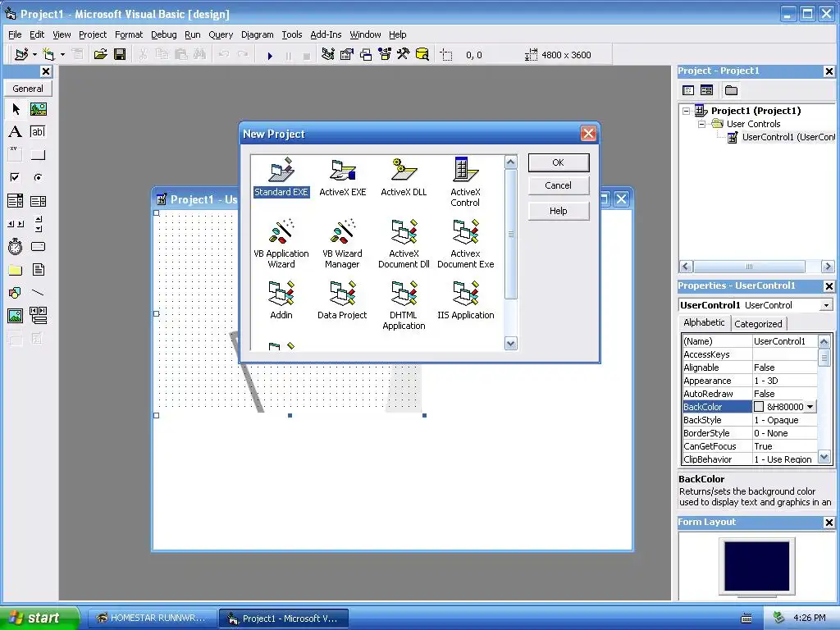Viewport: 840px width, 630px height.
Task: Select the Image tool in toolbox
Action: (16, 316)
